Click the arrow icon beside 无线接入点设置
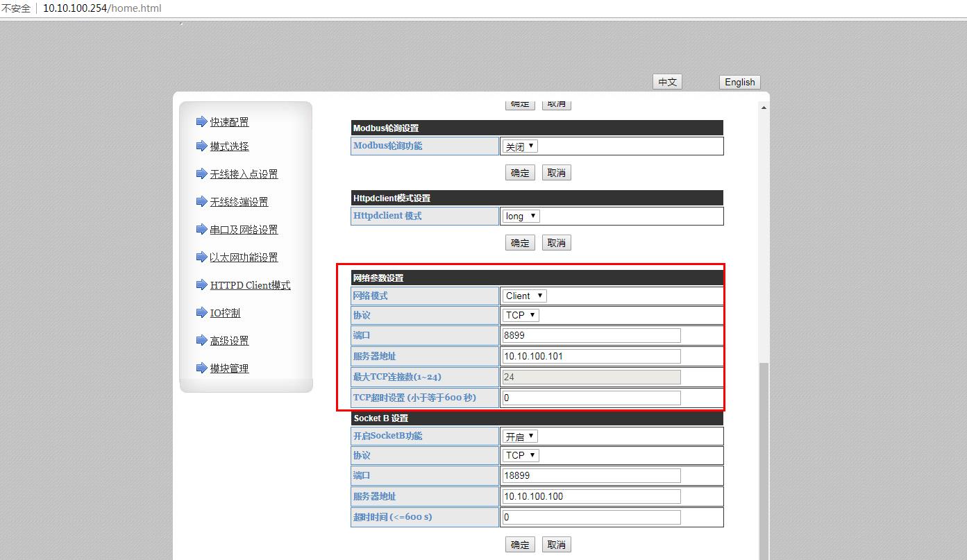The height and width of the screenshot is (560, 967). [201, 174]
